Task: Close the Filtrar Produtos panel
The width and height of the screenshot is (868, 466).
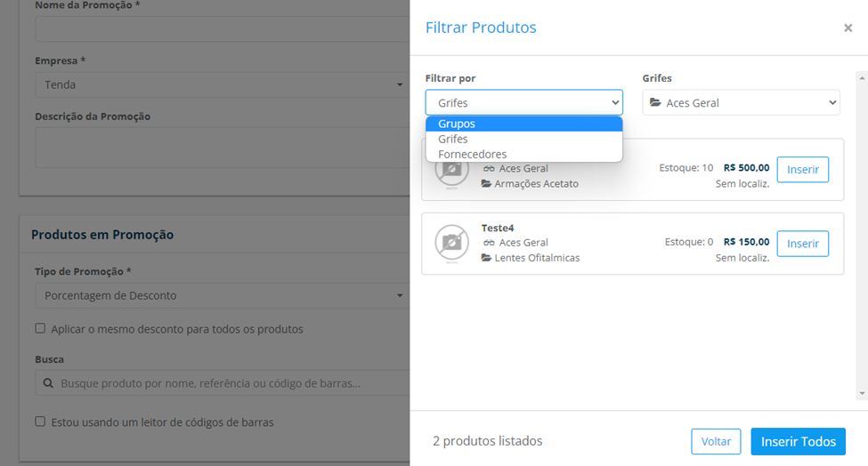Action: click(848, 28)
